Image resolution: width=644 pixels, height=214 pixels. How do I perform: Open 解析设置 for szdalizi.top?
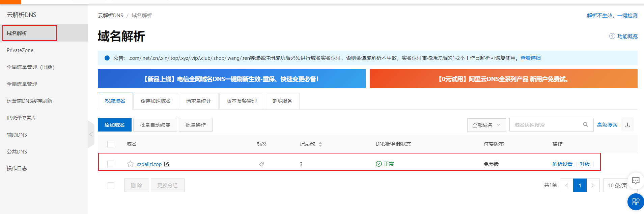tap(562, 164)
